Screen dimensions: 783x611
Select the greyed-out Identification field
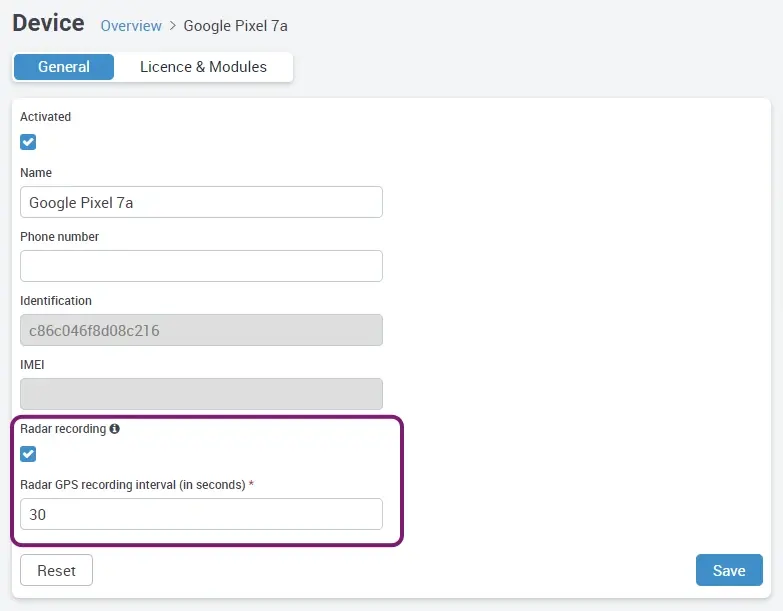click(201, 330)
